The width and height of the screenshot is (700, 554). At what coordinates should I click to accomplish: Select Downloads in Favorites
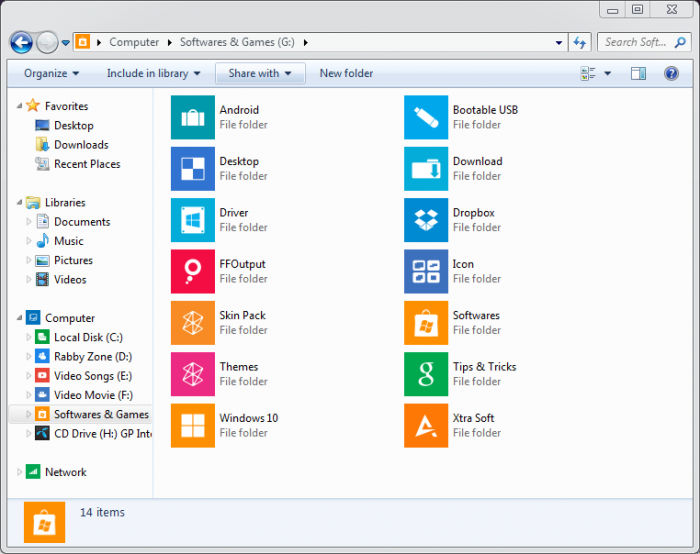[81, 145]
